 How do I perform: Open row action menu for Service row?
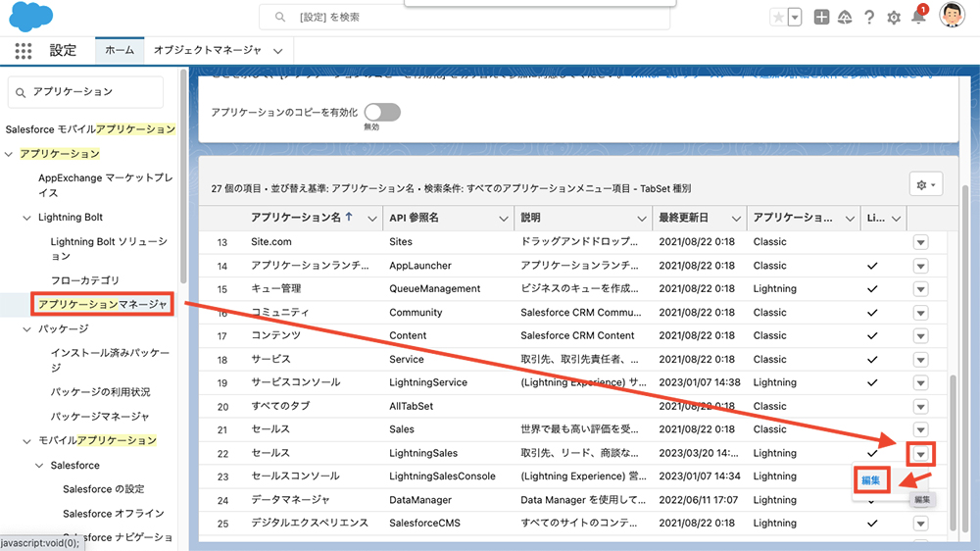coord(920,360)
